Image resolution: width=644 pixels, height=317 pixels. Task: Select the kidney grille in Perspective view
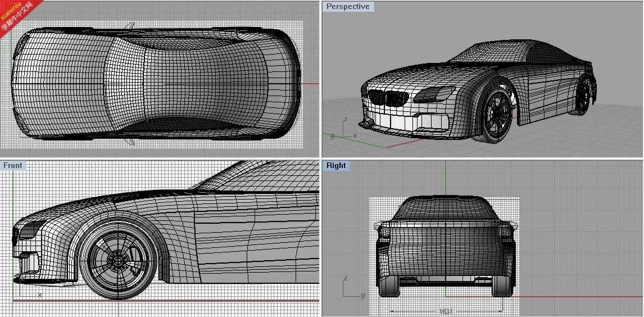(x=388, y=98)
